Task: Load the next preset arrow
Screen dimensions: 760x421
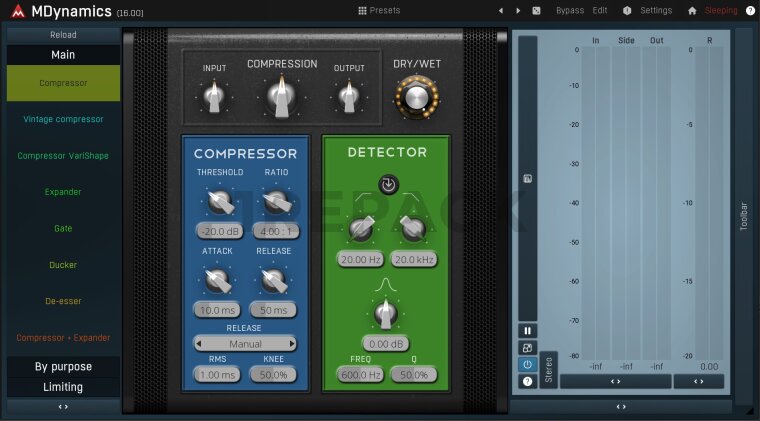Action: (x=518, y=11)
